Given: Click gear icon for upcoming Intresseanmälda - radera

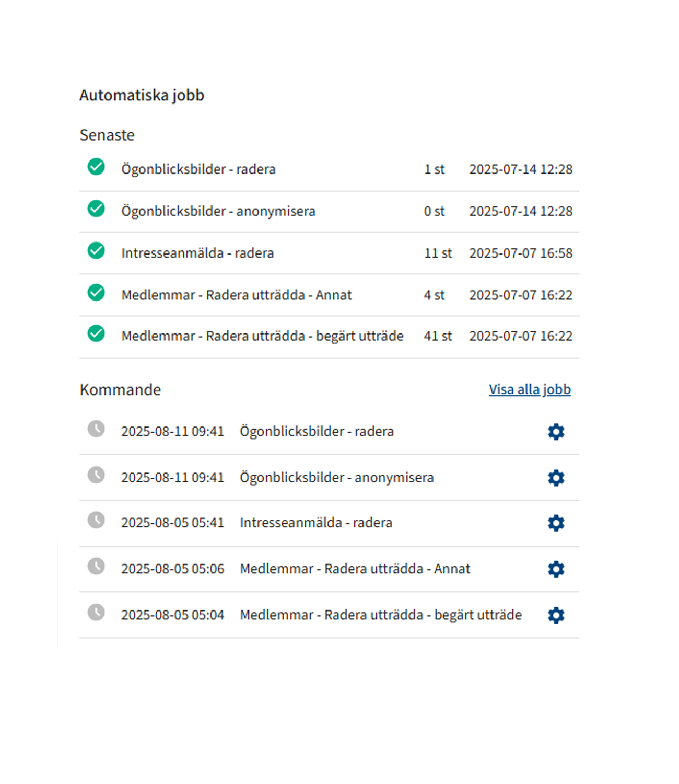Looking at the screenshot, I should coord(556,523).
